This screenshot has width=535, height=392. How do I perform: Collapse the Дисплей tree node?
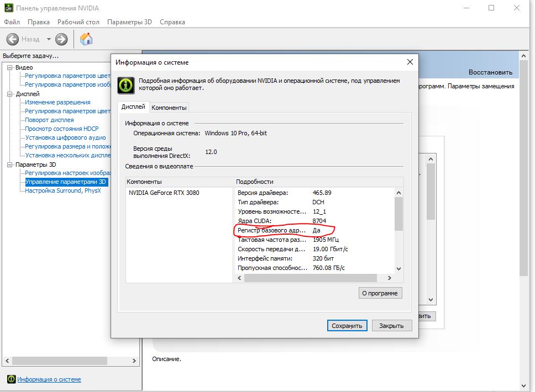(x=10, y=94)
